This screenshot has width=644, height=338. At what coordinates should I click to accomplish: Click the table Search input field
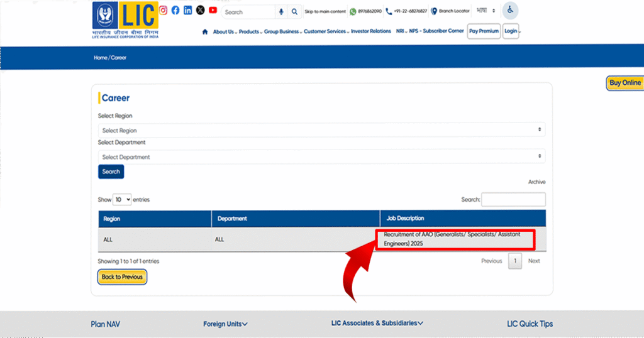pos(513,199)
